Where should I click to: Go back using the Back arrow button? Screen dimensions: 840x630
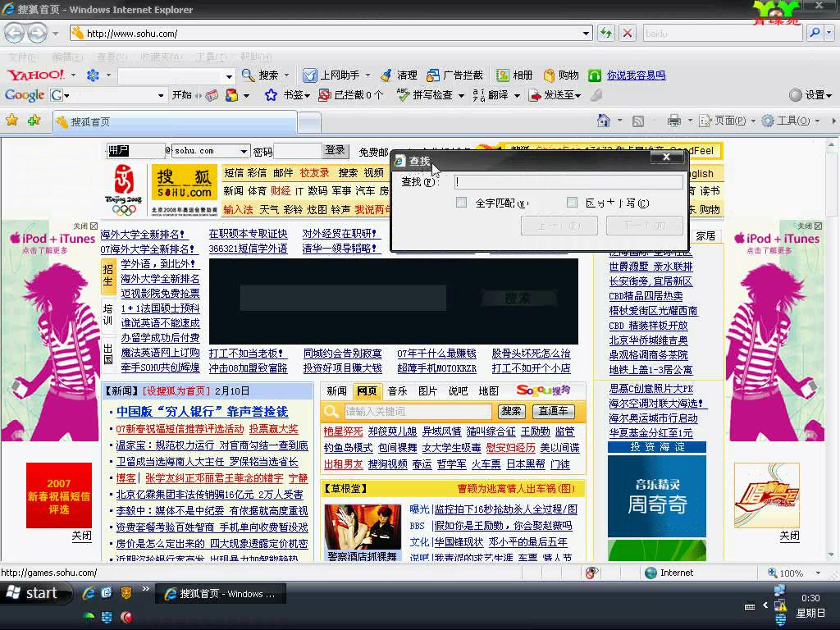coord(15,33)
